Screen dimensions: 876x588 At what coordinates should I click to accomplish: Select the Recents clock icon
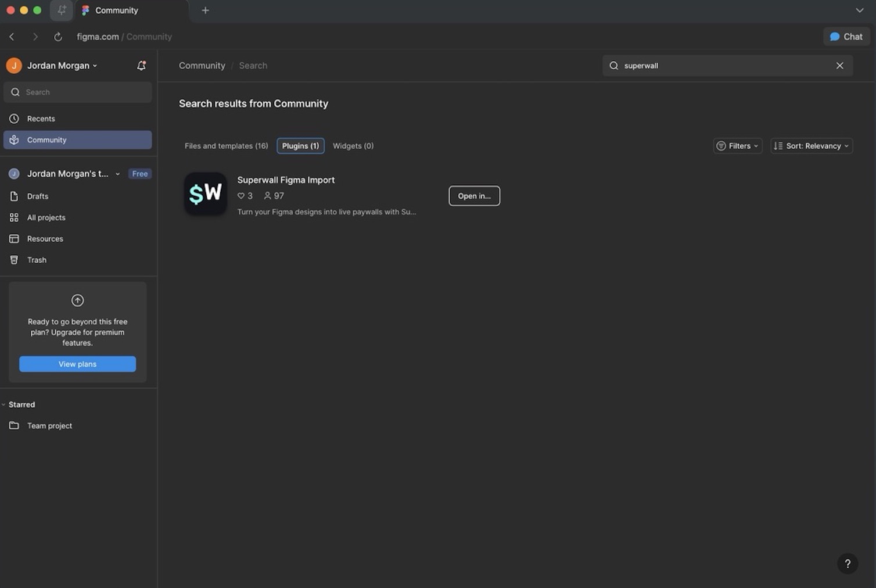point(14,119)
